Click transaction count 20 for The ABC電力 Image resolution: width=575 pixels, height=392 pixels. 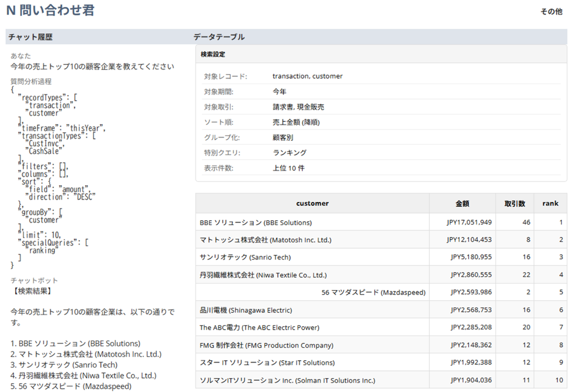coord(526,327)
